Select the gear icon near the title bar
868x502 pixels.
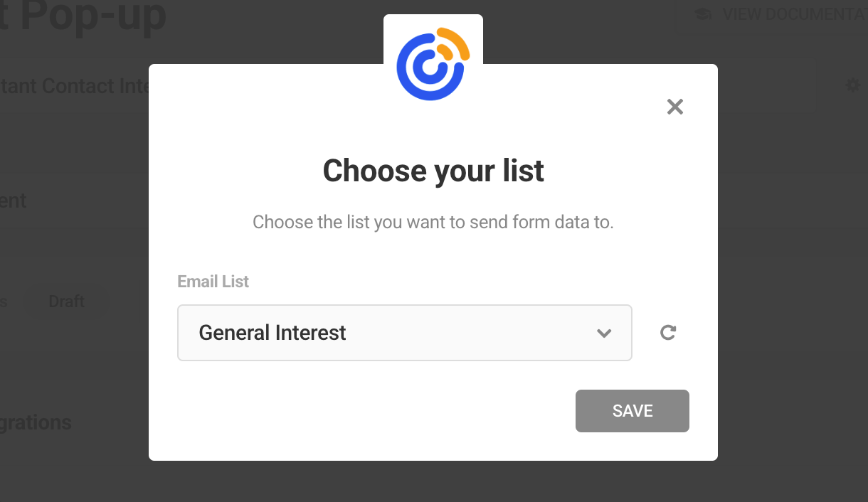[852, 85]
